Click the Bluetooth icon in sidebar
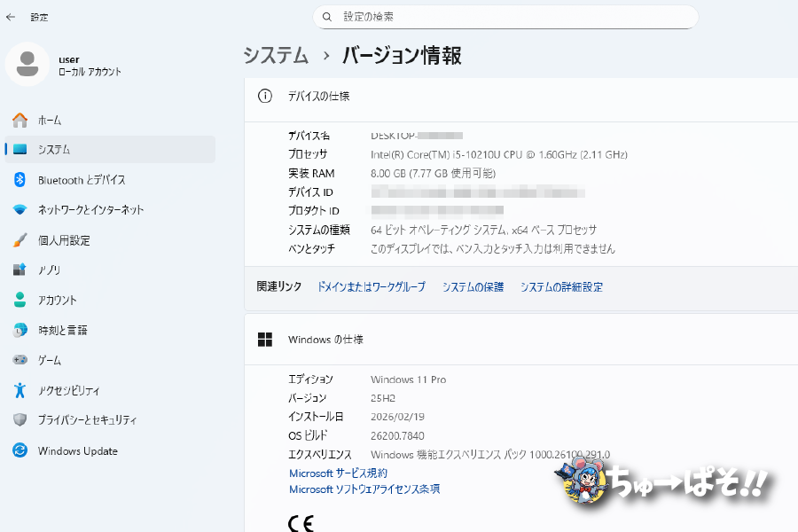 tap(20, 180)
